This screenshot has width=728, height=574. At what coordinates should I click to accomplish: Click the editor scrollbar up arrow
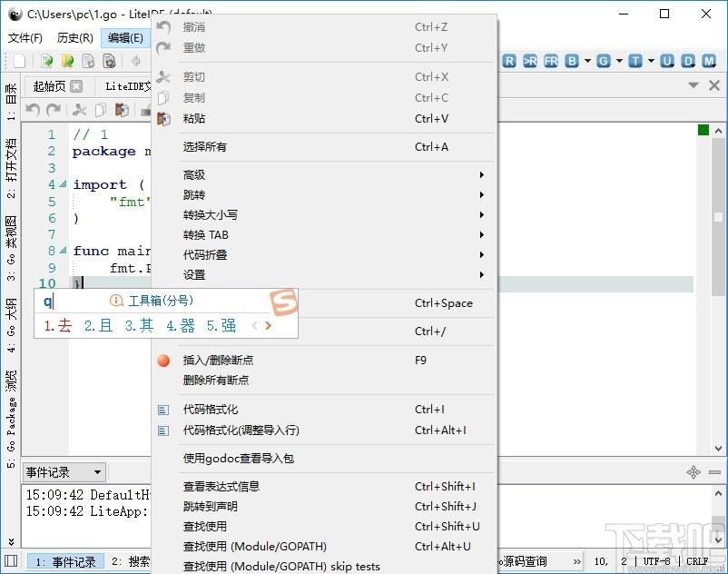[x=718, y=131]
